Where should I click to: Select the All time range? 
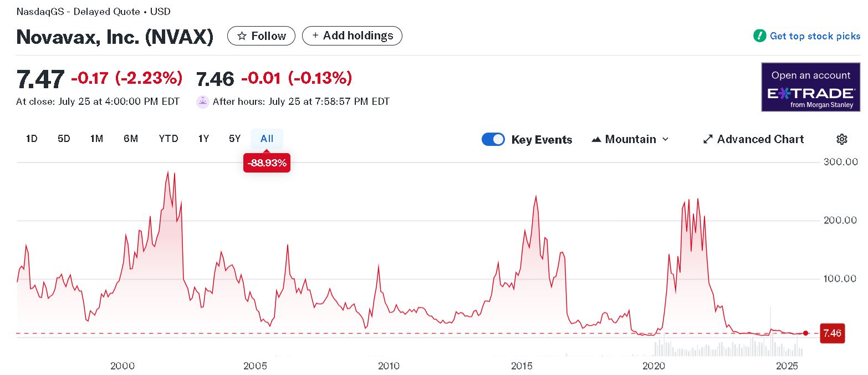tap(267, 139)
